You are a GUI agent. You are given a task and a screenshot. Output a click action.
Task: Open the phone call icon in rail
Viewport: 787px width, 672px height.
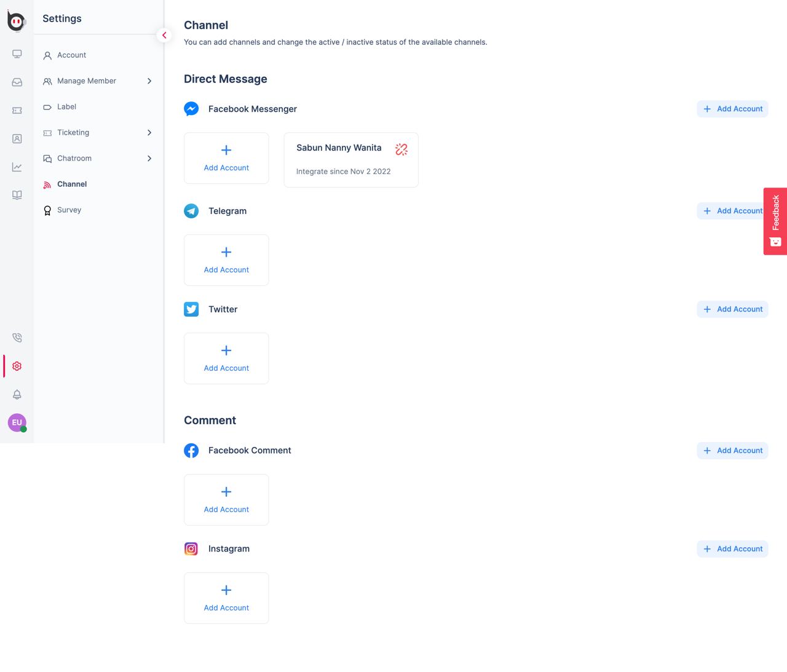pos(17,338)
